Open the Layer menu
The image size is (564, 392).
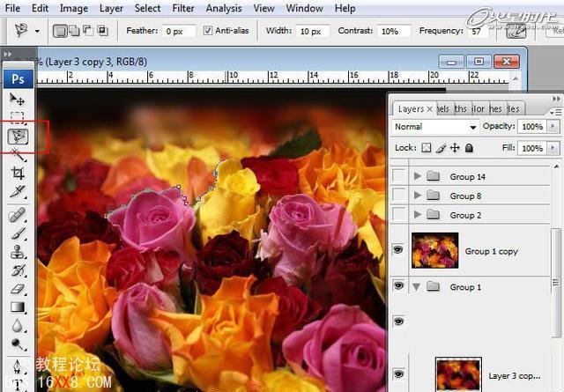pyautogui.click(x=111, y=8)
